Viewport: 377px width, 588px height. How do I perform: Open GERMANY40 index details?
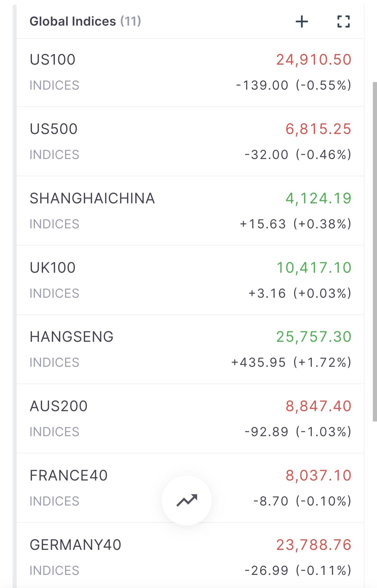click(75, 545)
